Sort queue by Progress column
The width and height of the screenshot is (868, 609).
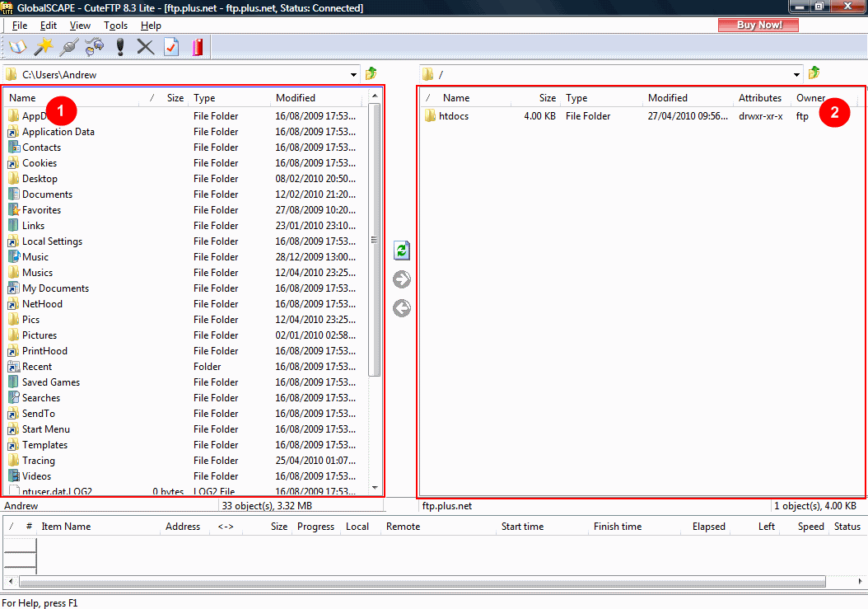pyautogui.click(x=315, y=527)
